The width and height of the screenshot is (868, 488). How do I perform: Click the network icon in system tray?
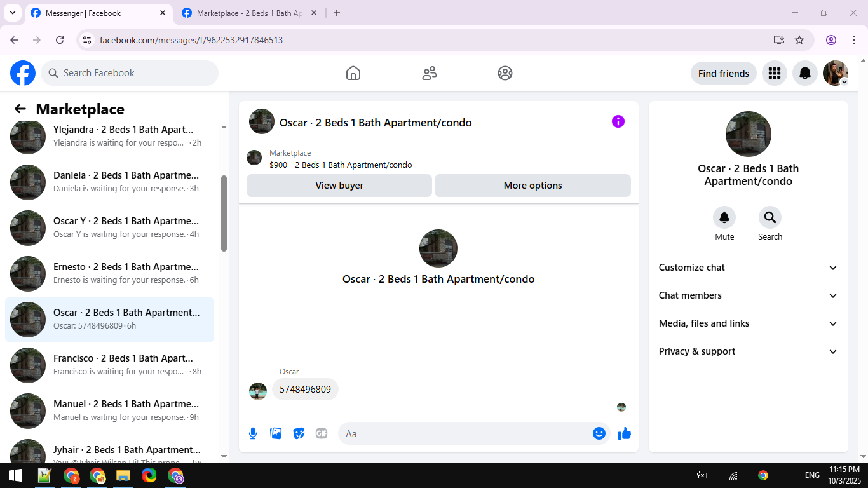[733, 475]
